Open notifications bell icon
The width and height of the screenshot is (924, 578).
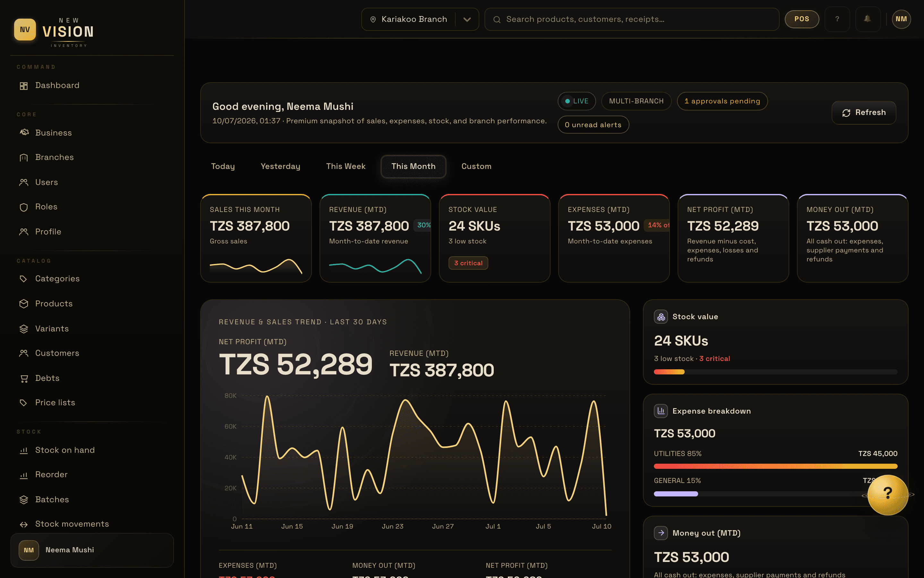click(868, 19)
